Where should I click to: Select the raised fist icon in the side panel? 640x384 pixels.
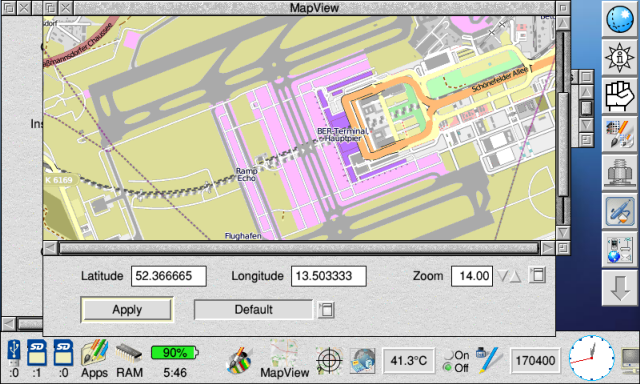pyautogui.click(x=620, y=96)
